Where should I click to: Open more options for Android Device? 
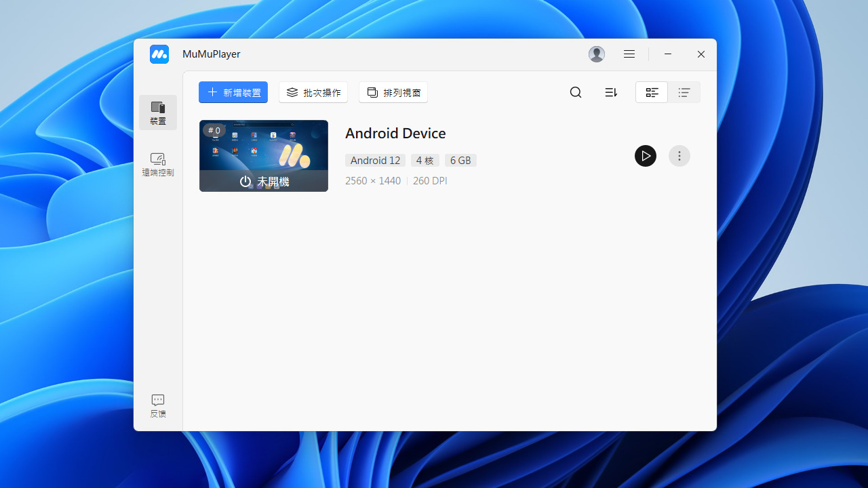679,156
